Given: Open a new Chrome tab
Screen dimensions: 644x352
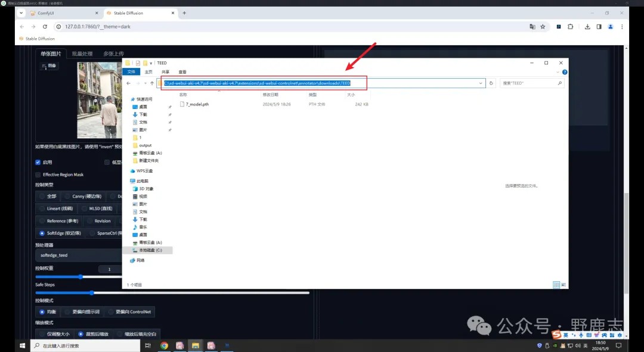Looking at the screenshot, I should point(184,13).
